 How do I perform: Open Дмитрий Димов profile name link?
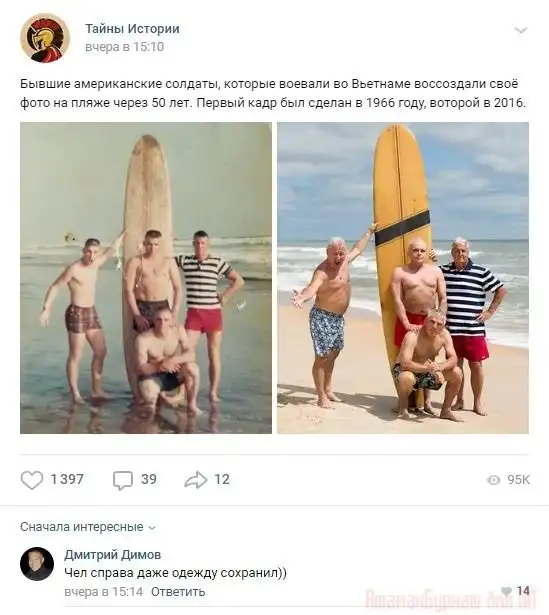[113, 555]
